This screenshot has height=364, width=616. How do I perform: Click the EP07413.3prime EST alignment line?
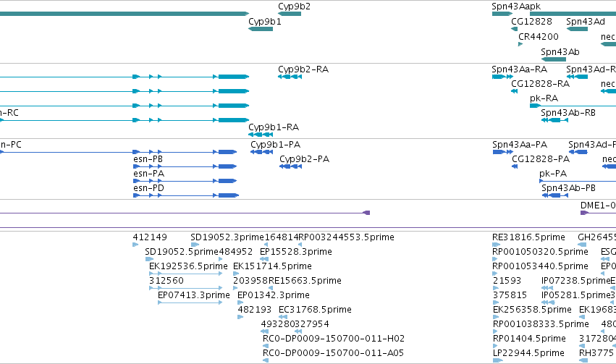pos(190,302)
